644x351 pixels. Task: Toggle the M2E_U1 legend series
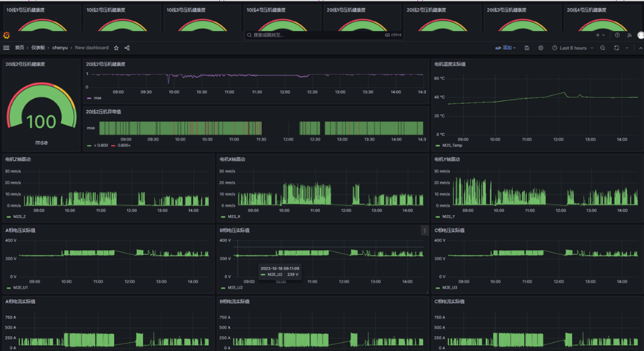pos(19,287)
